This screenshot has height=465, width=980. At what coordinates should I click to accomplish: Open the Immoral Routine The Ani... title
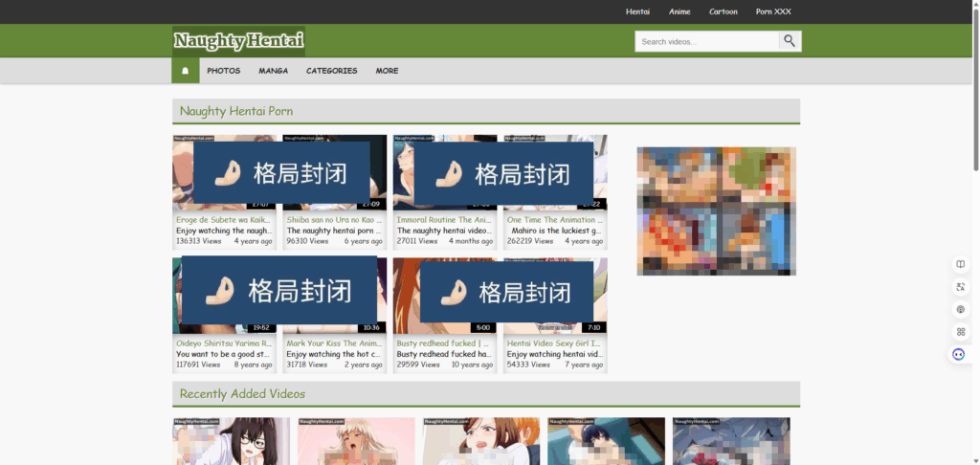pyautogui.click(x=444, y=220)
